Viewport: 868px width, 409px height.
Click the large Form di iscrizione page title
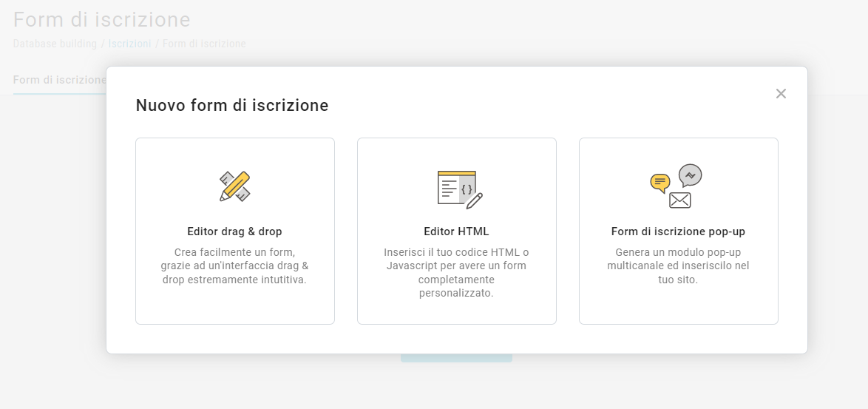[102, 19]
